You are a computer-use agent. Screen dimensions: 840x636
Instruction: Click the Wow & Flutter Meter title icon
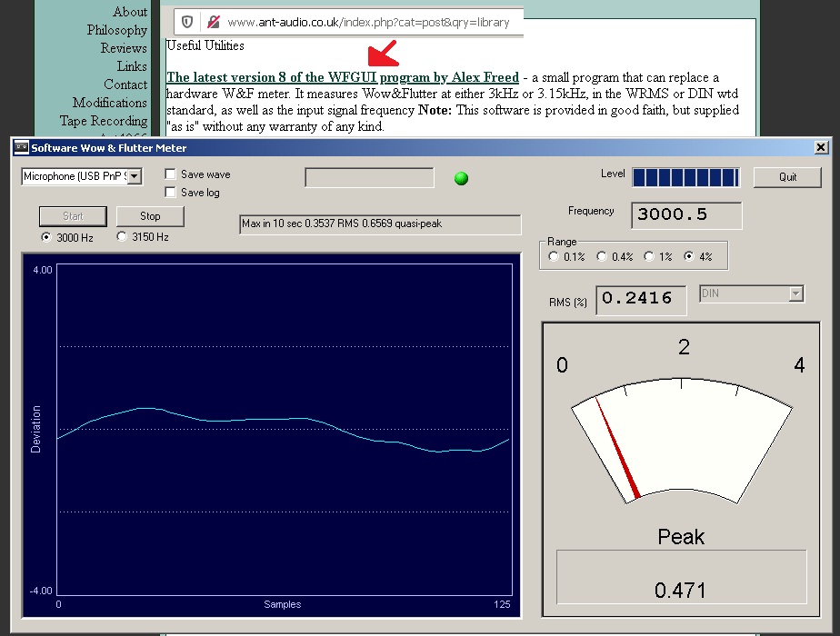22,147
